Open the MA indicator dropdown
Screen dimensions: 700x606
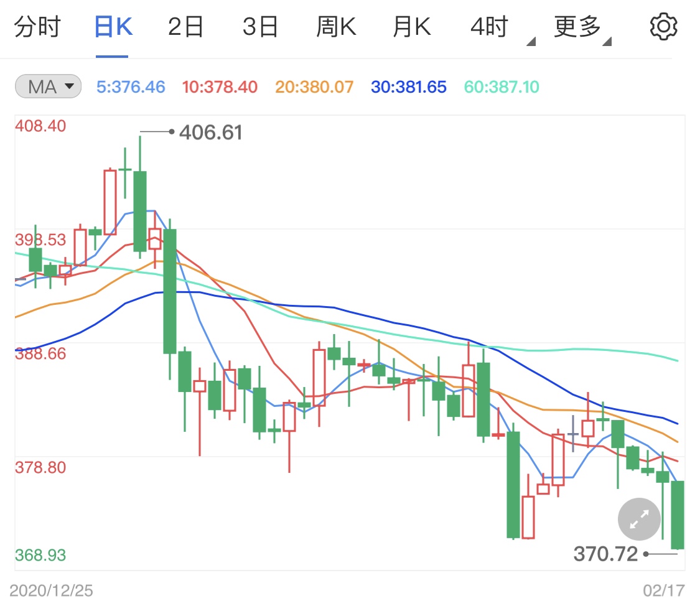pos(47,87)
